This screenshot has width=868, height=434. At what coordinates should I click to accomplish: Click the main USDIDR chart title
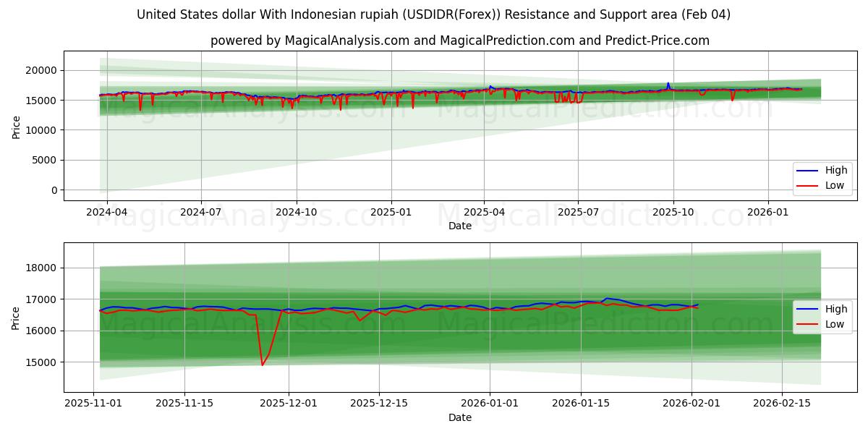click(x=434, y=13)
